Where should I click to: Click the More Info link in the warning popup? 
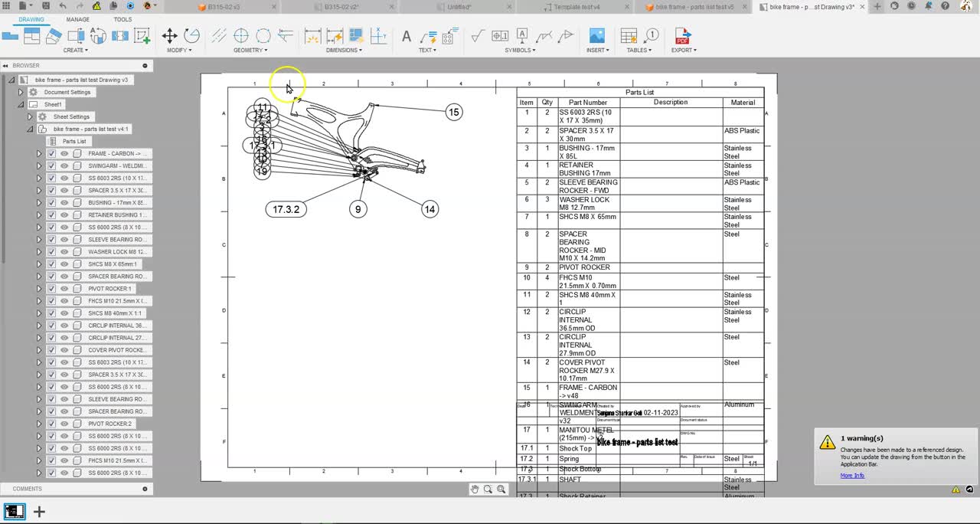pyautogui.click(x=852, y=475)
